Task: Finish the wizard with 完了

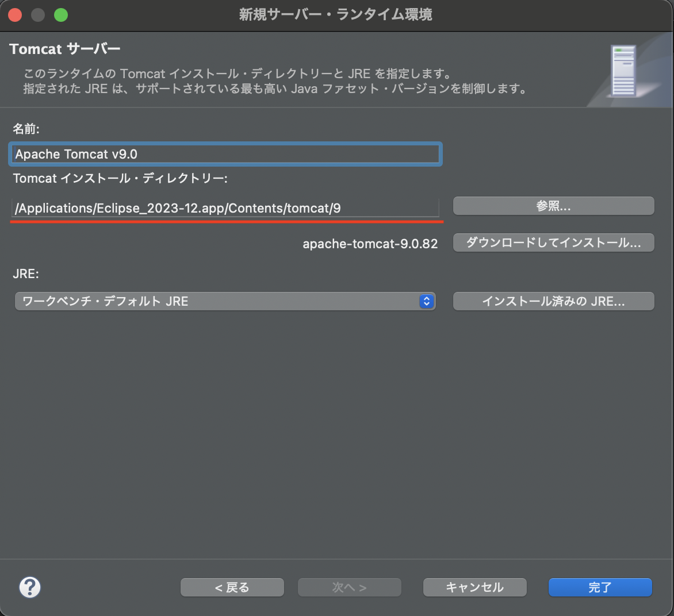Action: click(x=600, y=587)
